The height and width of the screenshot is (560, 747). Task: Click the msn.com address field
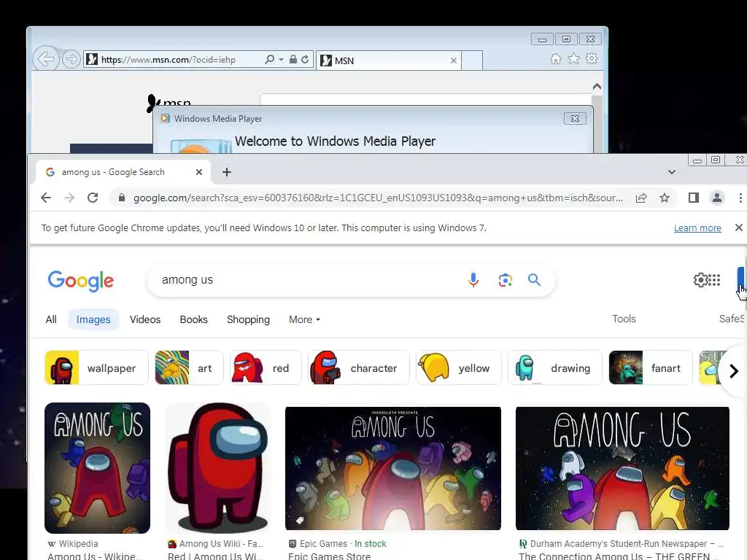click(169, 60)
